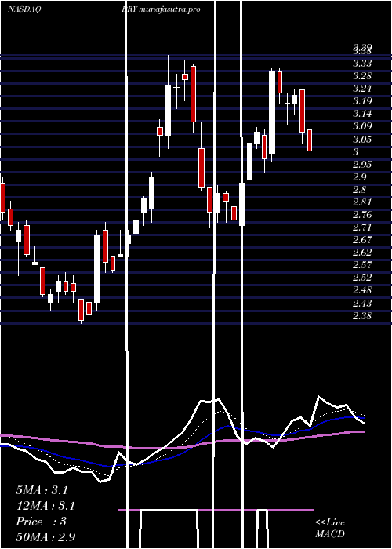
Task: Select the 2.52 price axis label
Action: pos(362,278)
